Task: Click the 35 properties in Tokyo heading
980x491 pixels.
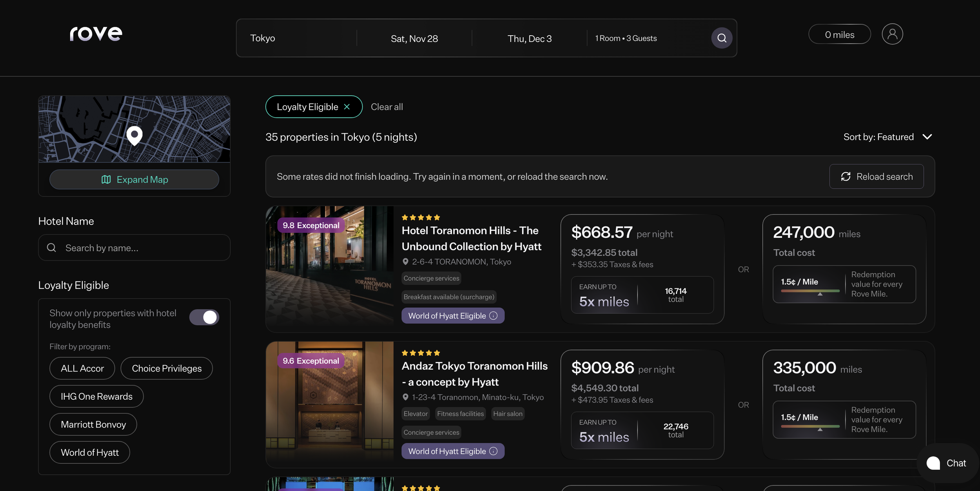Action: click(x=341, y=137)
